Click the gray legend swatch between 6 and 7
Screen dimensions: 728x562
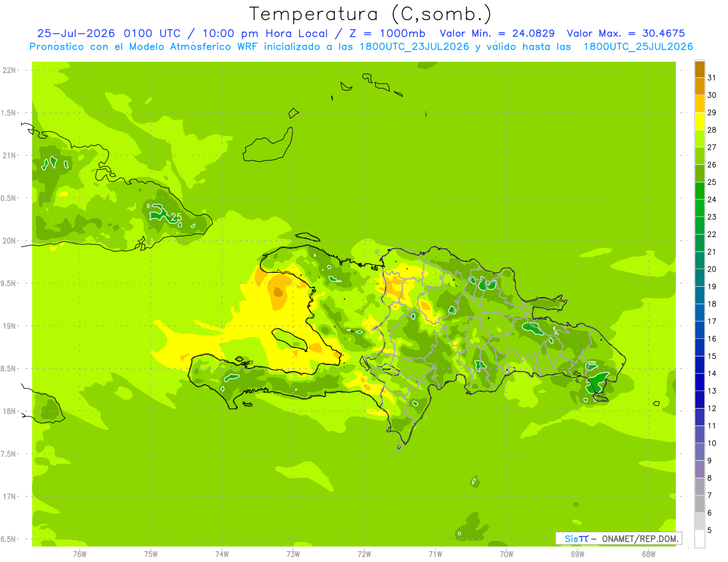(699, 504)
